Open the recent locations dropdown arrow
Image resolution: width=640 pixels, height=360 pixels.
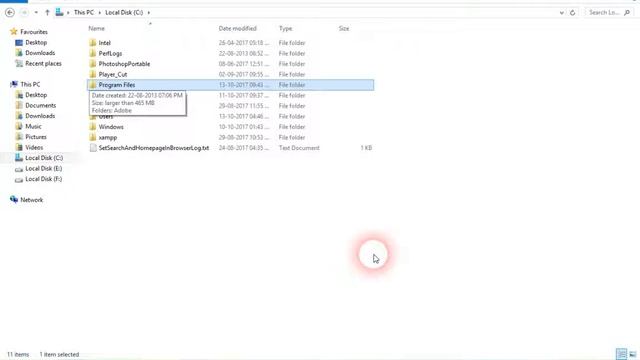coord(36,13)
